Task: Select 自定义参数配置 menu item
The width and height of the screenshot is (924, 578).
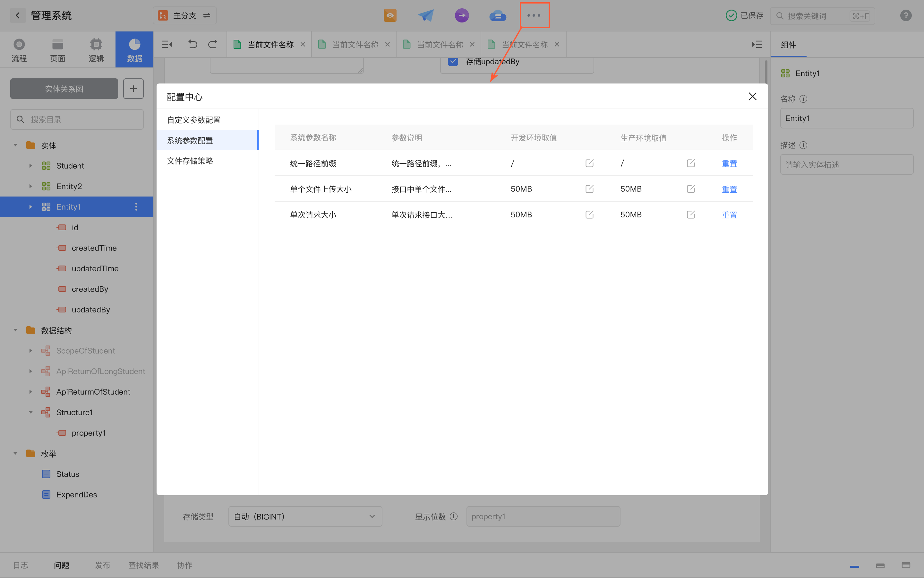Action: coord(208,120)
